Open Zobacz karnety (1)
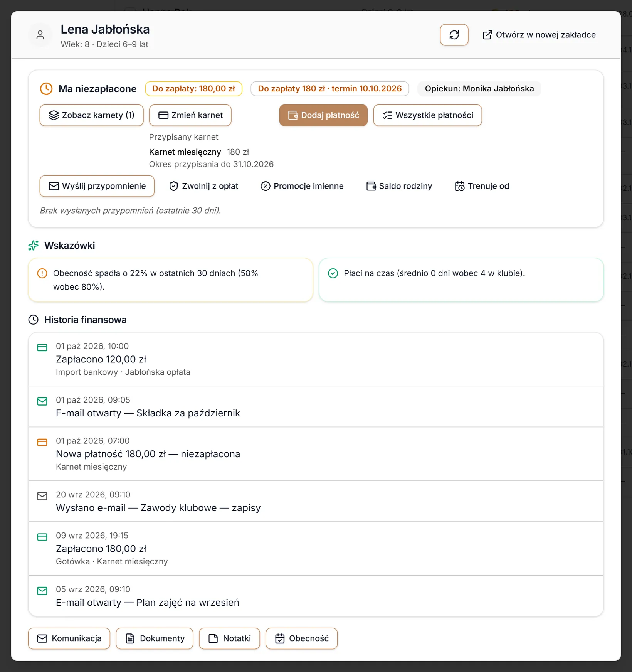 pyautogui.click(x=91, y=115)
